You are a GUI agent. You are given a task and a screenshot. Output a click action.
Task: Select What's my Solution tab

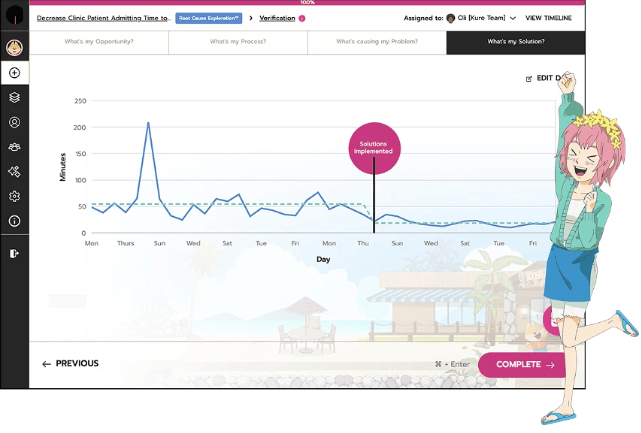516,42
